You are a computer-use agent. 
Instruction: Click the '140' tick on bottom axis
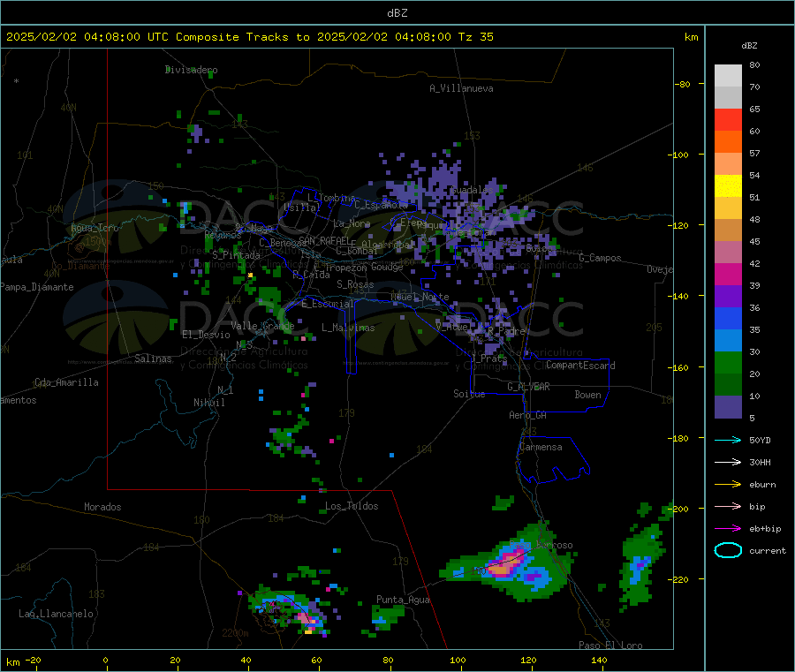click(x=599, y=660)
